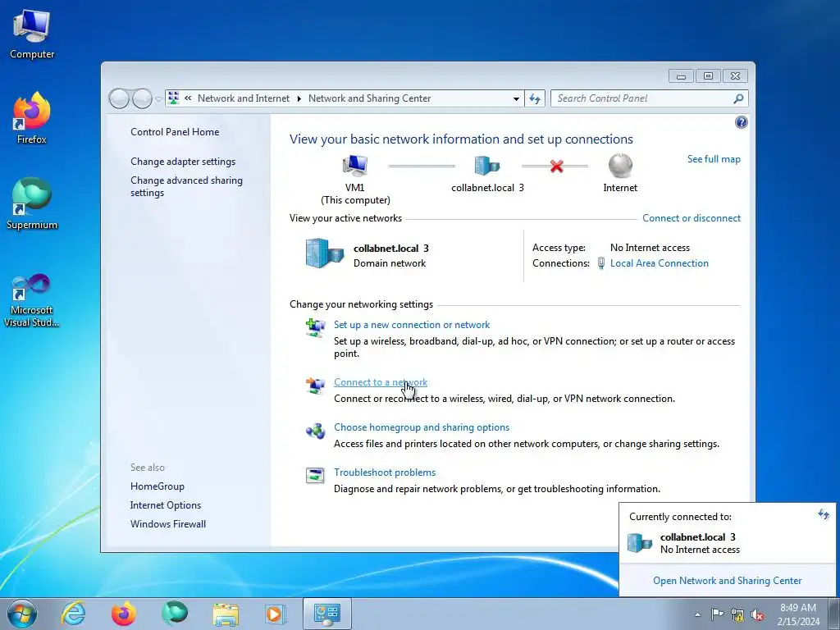The width and height of the screenshot is (840, 630).
Task: Open Windows Firewall under See also
Action: point(167,524)
